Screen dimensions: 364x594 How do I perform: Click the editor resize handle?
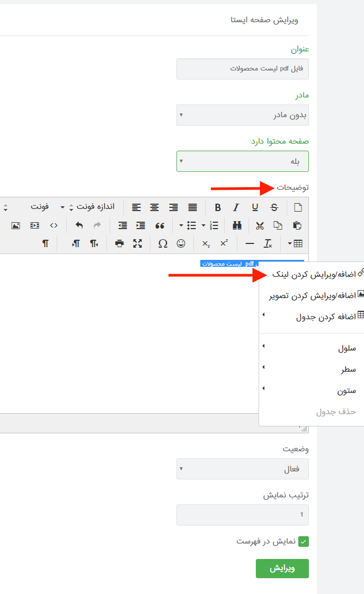pyautogui.click(x=304, y=429)
